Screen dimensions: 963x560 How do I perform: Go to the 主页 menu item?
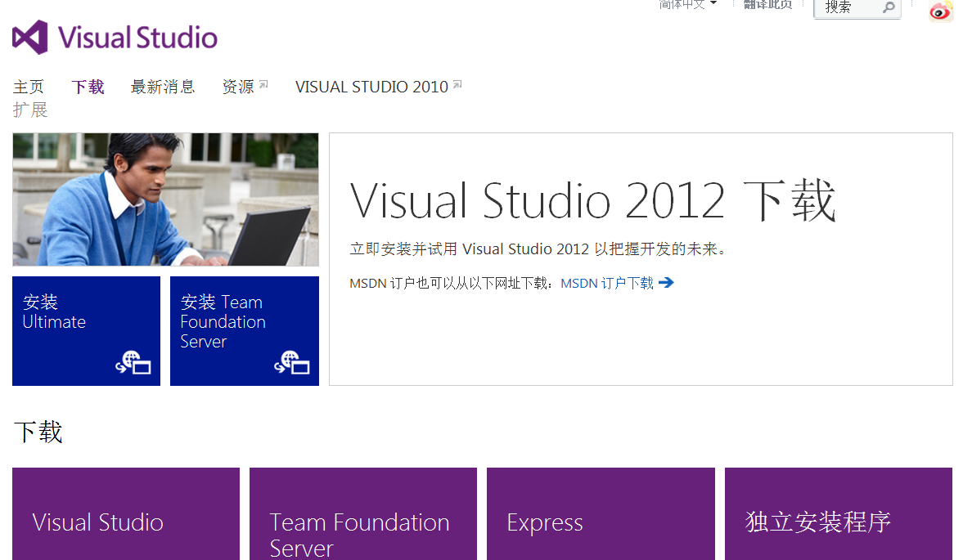pos(29,86)
